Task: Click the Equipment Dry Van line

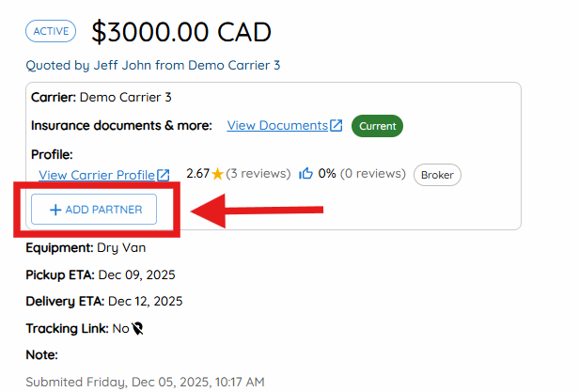Action: pyautogui.click(x=86, y=248)
